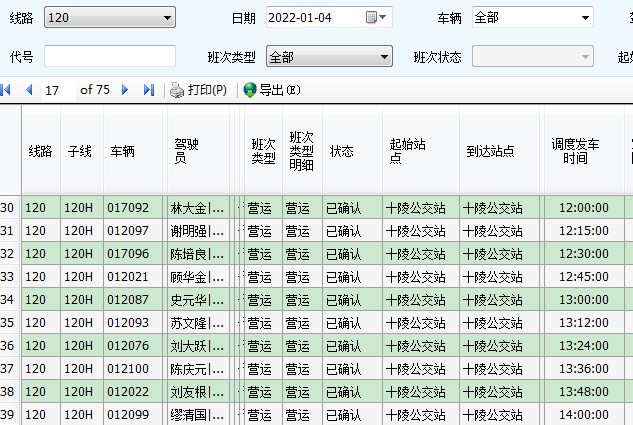Select row number 39 header

8,415
